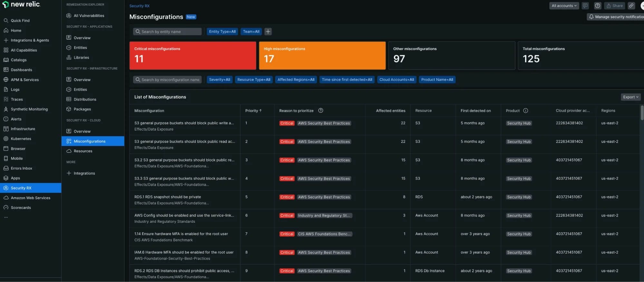Expand the All accounts dropdown
The height and width of the screenshot is (282, 644).
coord(564,6)
